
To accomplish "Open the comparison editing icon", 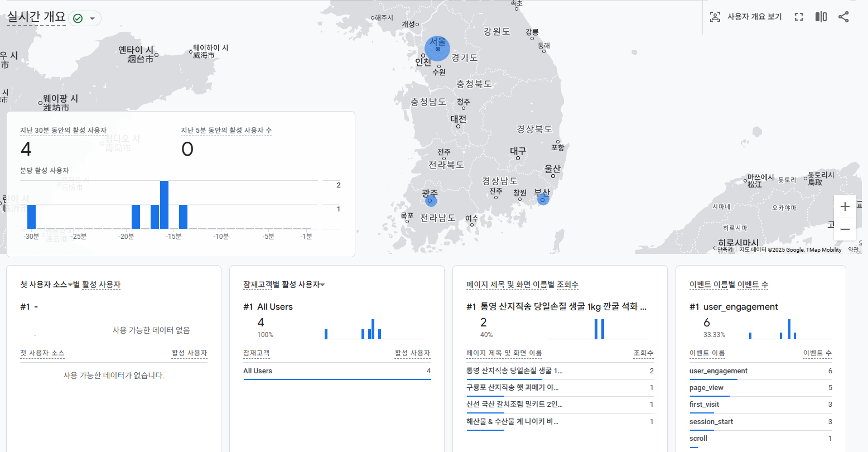I will click(820, 17).
